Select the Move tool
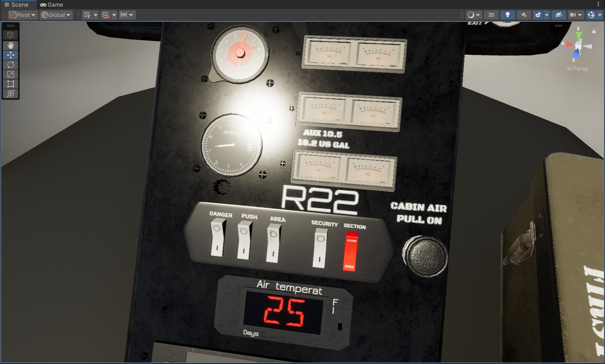This screenshot has width=605, height=364. [x=10, y=55]
